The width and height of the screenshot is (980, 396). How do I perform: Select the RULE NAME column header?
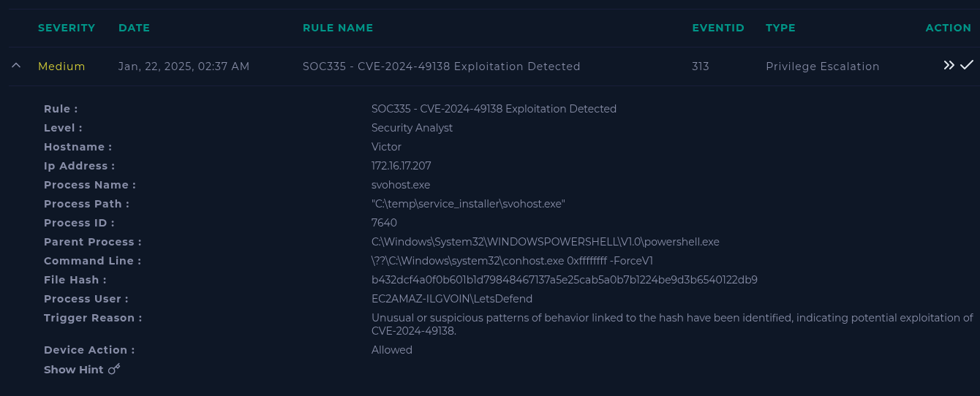click(x=338, y=28)
